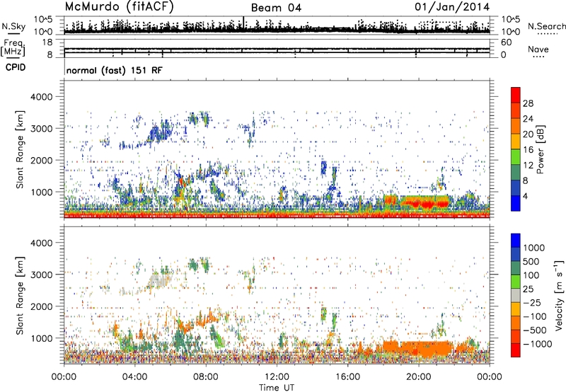
Task: Select the 2000 km tick of the velocity panel
Action: [x=41, y=306]
